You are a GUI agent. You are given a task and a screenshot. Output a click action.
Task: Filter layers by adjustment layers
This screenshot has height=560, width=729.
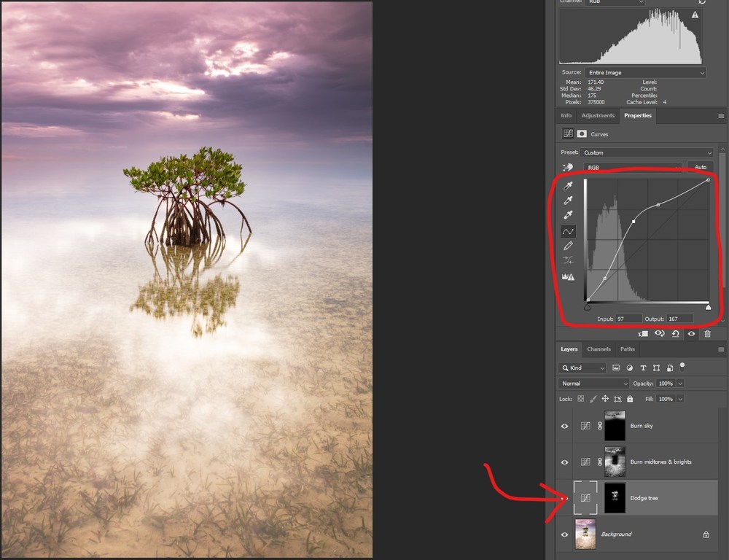630,368
